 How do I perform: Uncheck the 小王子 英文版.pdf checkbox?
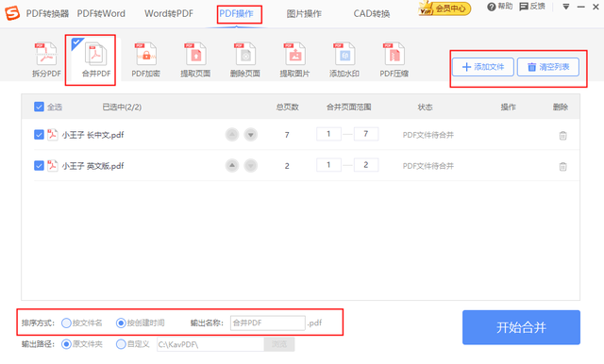tap(39, 165)
